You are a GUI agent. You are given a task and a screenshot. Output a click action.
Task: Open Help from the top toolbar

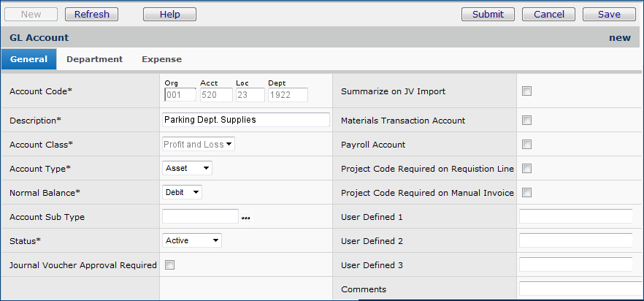point(169,14)
